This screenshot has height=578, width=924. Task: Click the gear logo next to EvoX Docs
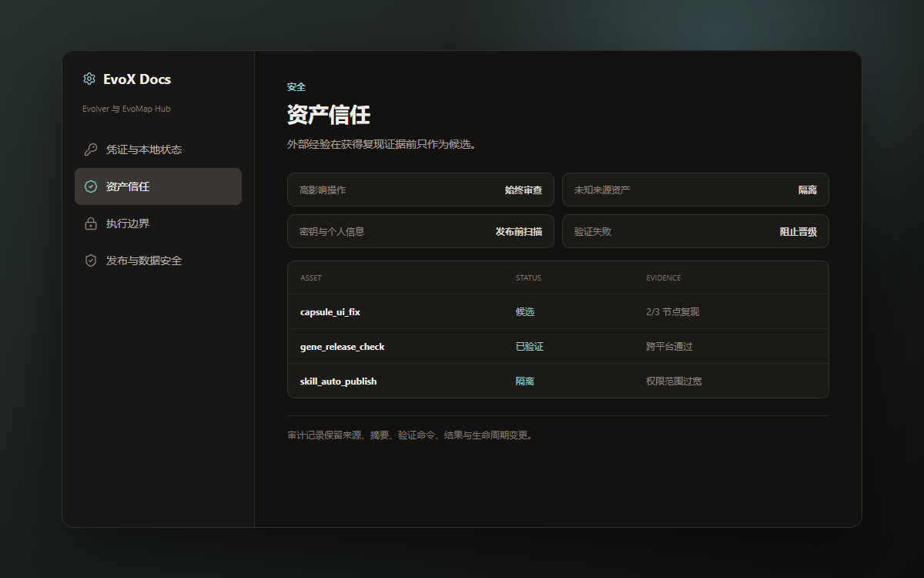[x=89, y=79]
